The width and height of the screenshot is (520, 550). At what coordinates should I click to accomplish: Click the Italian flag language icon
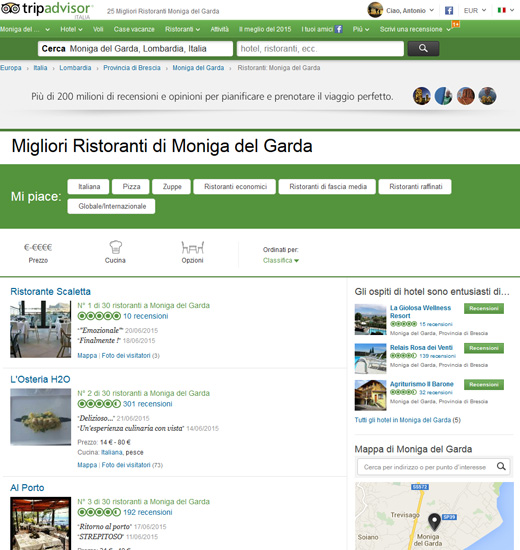[x=502, y=10]
